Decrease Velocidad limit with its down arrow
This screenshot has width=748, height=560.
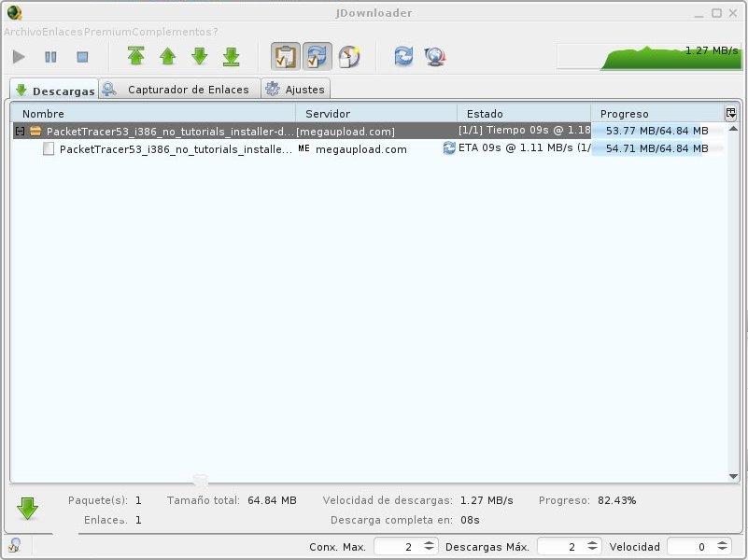[723, 550]
